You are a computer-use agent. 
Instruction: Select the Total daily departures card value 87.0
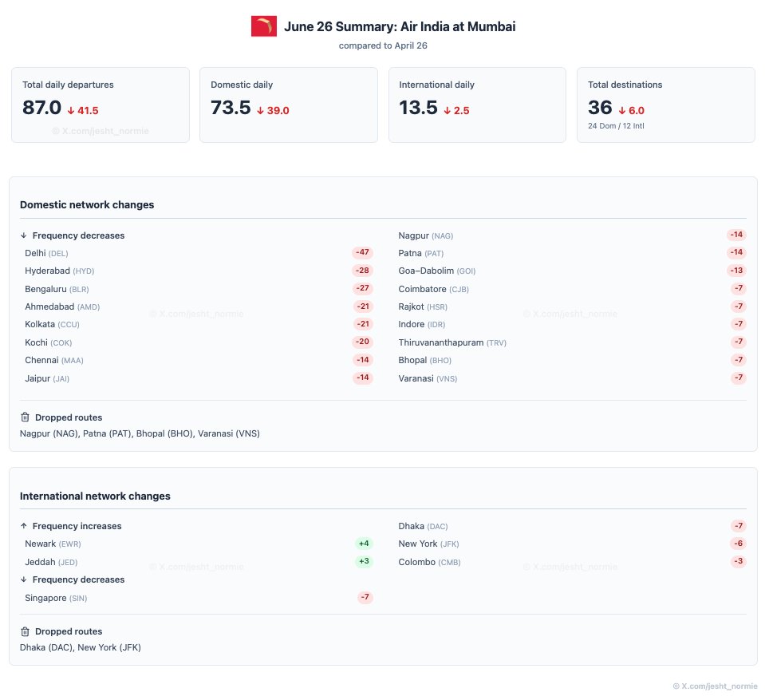42,108
